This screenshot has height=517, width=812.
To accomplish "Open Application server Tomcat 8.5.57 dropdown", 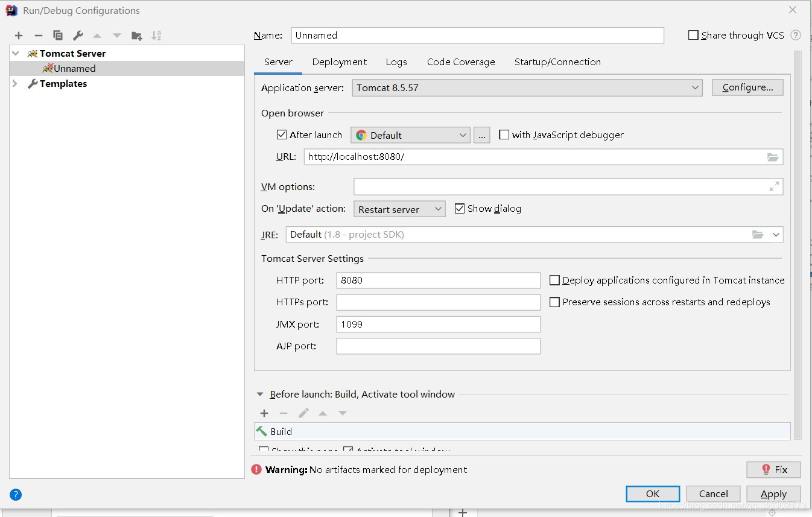I will pyautogui.click(x=527, y=88).
